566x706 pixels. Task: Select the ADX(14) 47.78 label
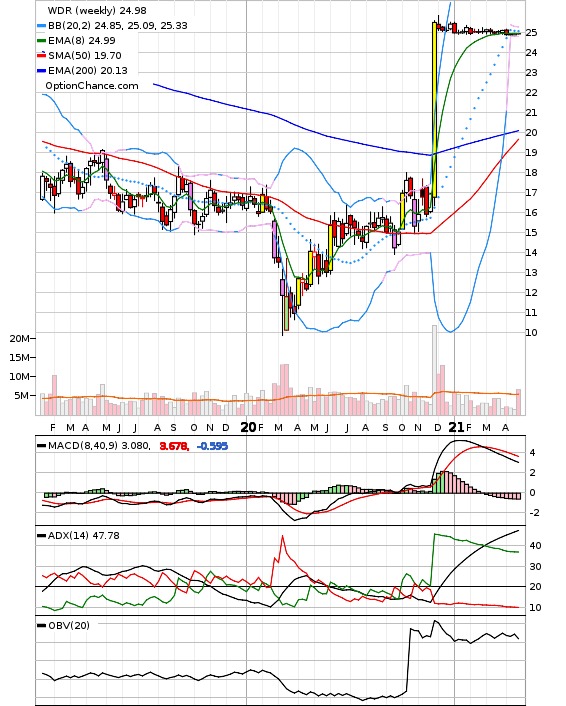point(84,536)
